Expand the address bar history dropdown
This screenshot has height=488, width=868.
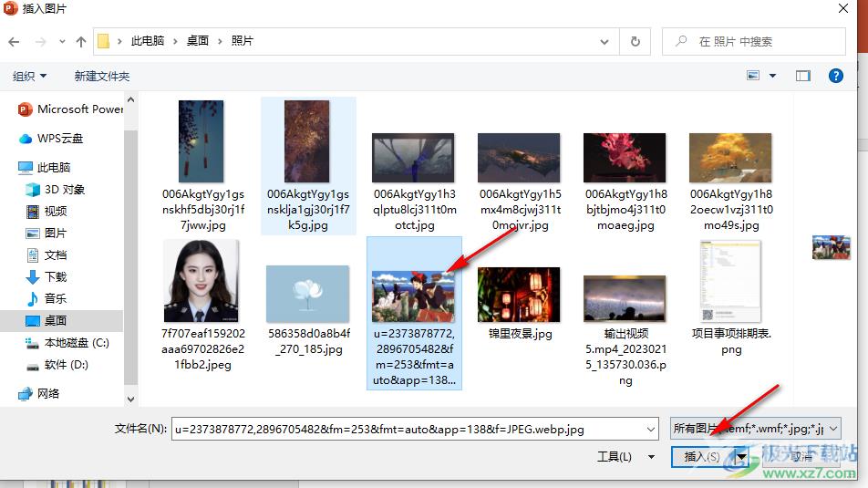click(604, 42)
